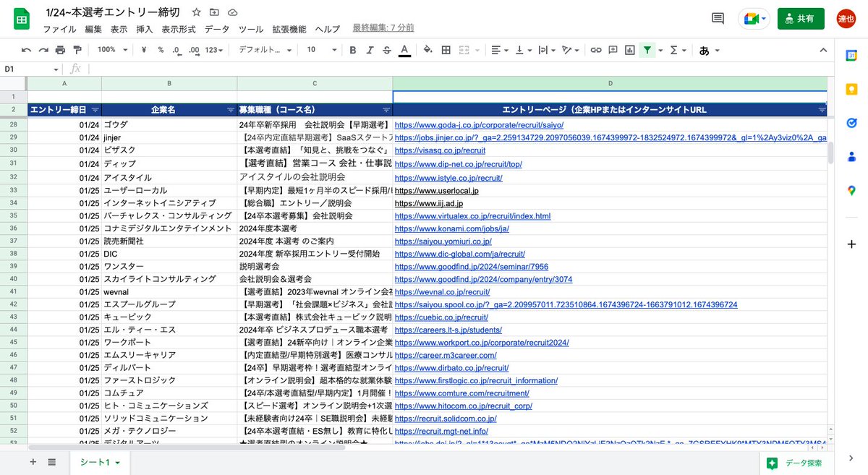
Task: Decrease decimal places button
Action: pos(177,50)
